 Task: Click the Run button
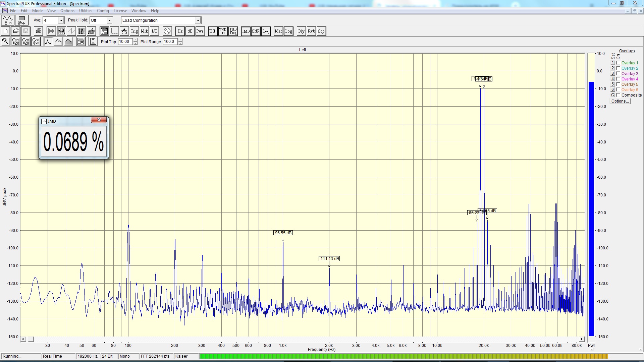pyautogui.click(x=8, y=20)
